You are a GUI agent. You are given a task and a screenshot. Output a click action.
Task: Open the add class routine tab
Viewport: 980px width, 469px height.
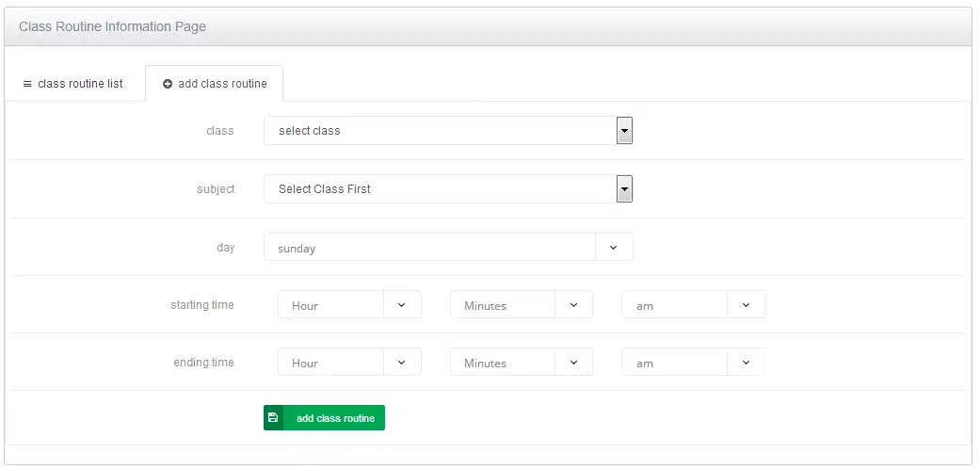[215, 83]
